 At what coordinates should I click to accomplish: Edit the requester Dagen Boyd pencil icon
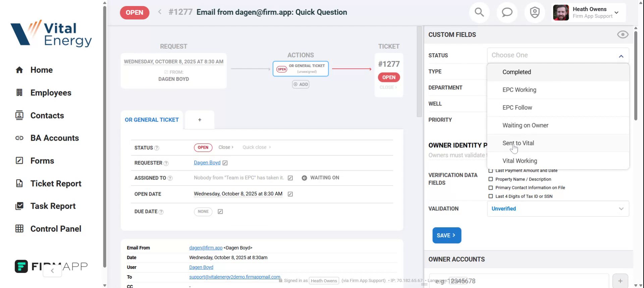coord(225,163)
